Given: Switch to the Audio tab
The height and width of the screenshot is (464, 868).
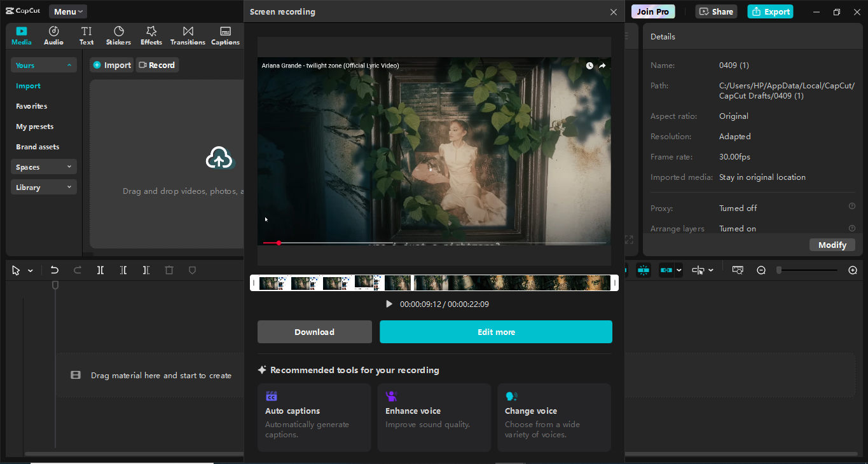Looking at the screenshot, I should tap(53, 35).
